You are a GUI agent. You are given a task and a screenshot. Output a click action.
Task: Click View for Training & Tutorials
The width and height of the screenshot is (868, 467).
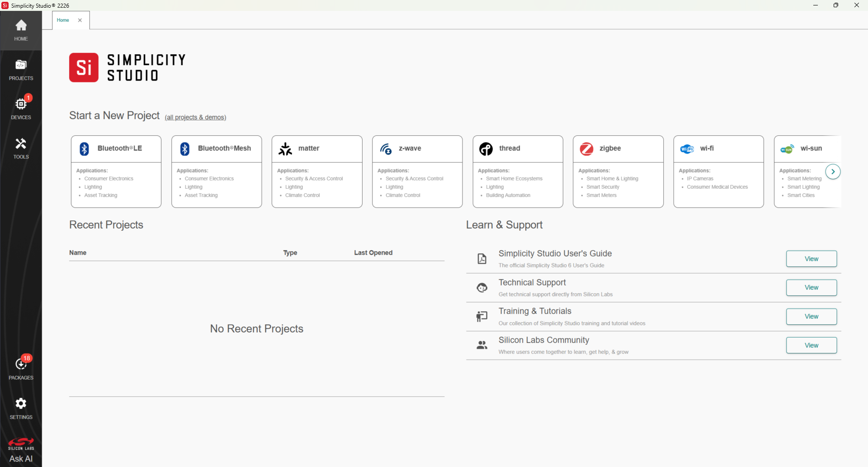[x=811, y=316]
